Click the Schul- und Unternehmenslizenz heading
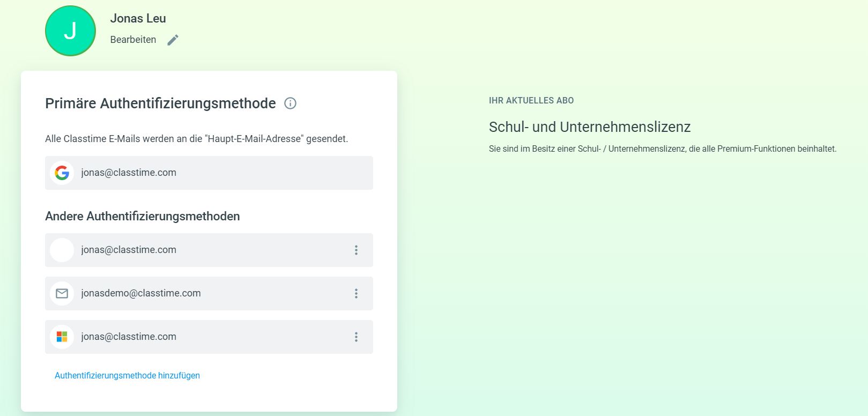Viewport: 868px width, 416px height. (589, 127)
